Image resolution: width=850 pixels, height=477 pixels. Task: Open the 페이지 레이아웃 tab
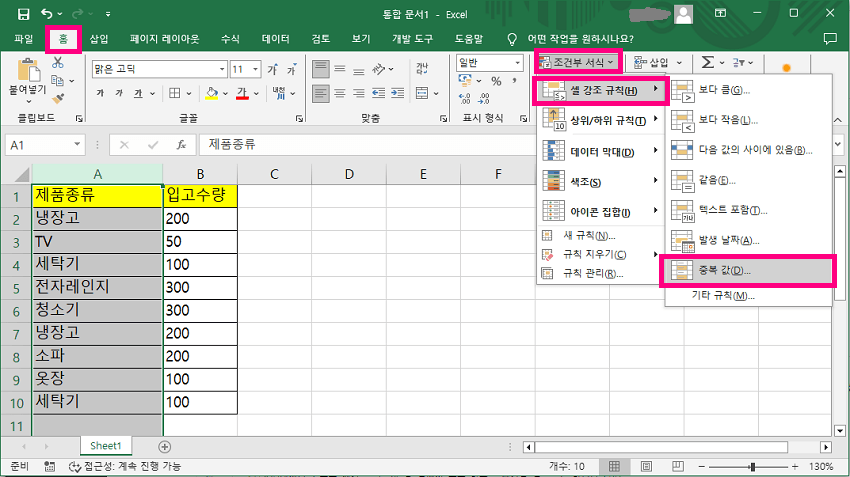[164, 39]
